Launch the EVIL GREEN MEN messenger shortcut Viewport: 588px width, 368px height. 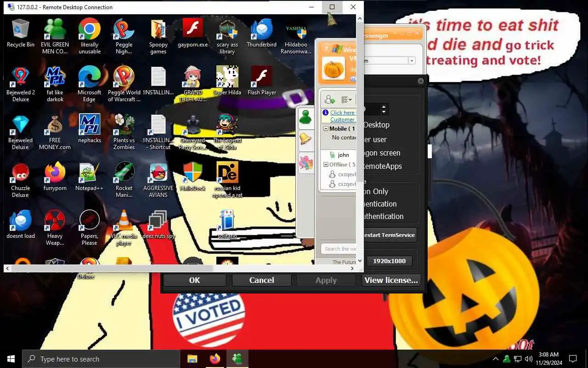click(55, 36)
